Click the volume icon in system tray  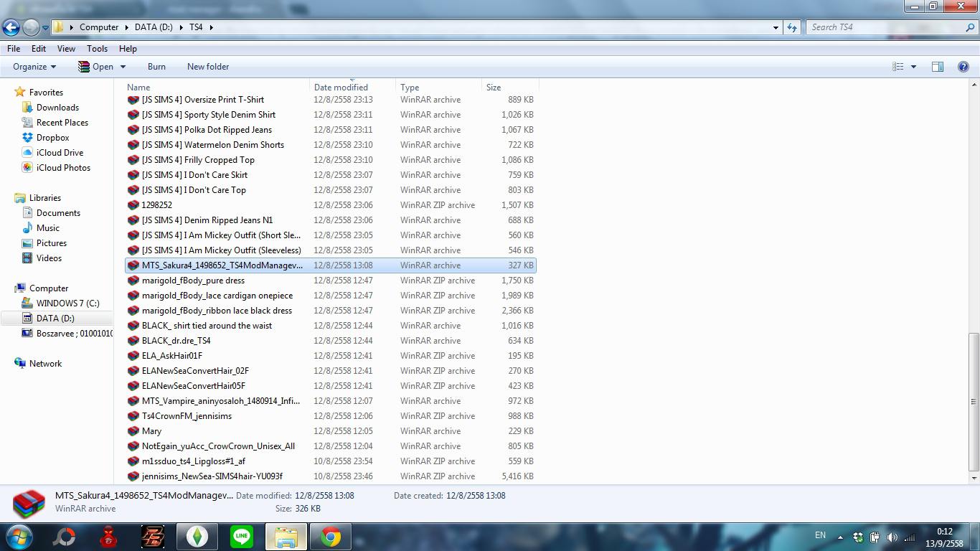[x=892, y=537]
